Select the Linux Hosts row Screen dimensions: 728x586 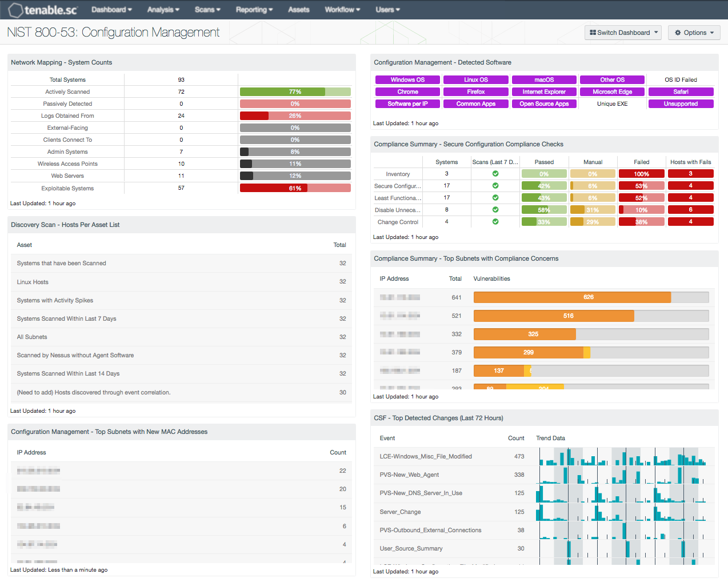[181, 282]
